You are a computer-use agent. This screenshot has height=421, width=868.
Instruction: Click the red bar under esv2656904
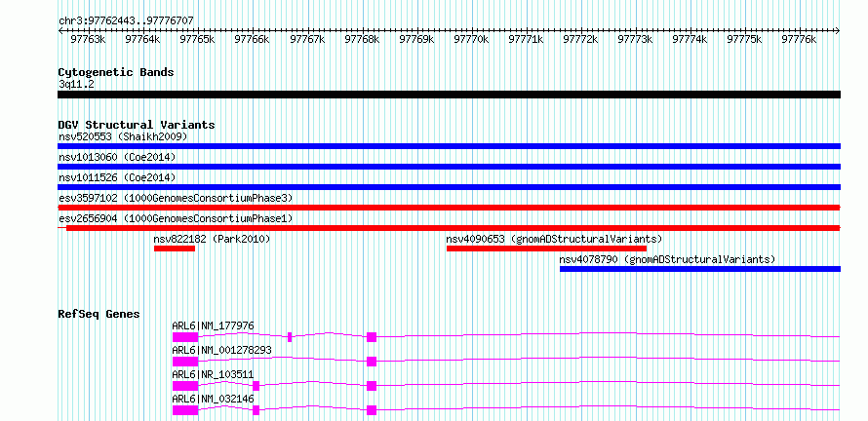coord(453,228)
